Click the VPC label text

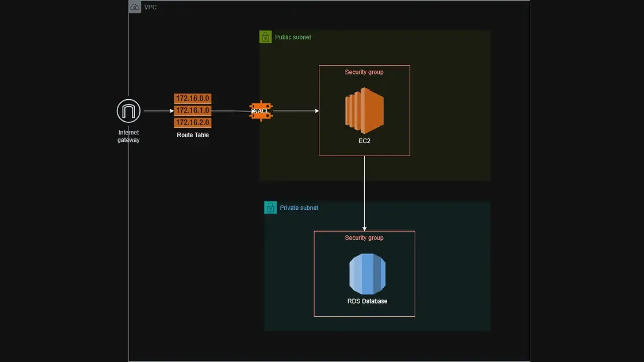(150, 7)
